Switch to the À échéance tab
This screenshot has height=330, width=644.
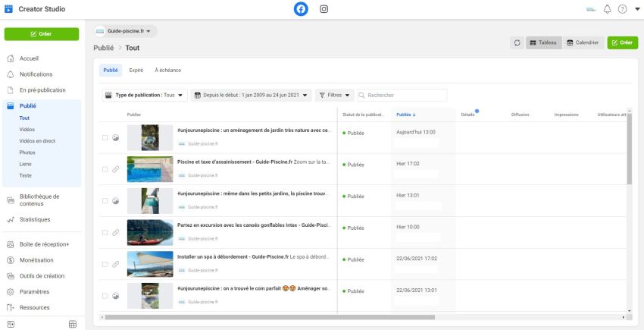point(167,70)
